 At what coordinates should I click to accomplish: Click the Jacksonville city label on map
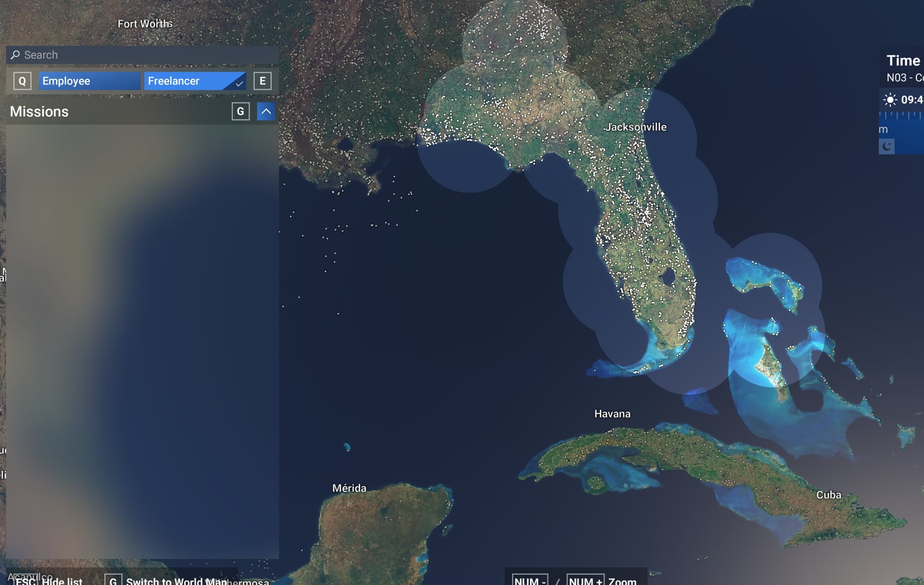pyautogui.click(x=636, y=127)
